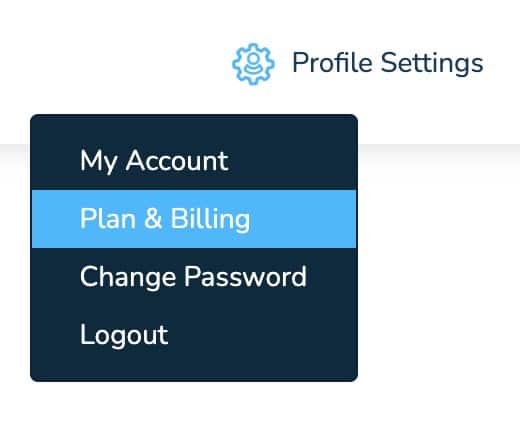520x432 pixels.
Task: Click the Change Password entry above Logout
Action: tap(194, 277)
